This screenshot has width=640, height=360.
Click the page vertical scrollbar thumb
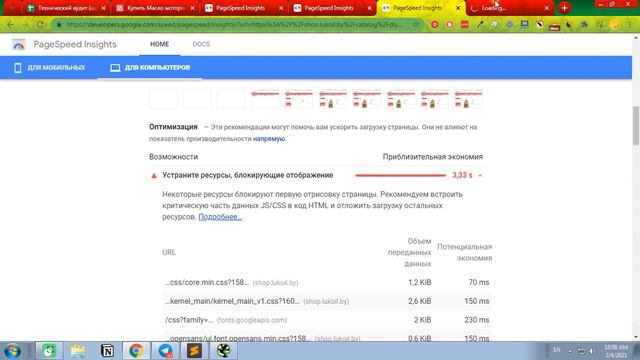pos(636,125)
